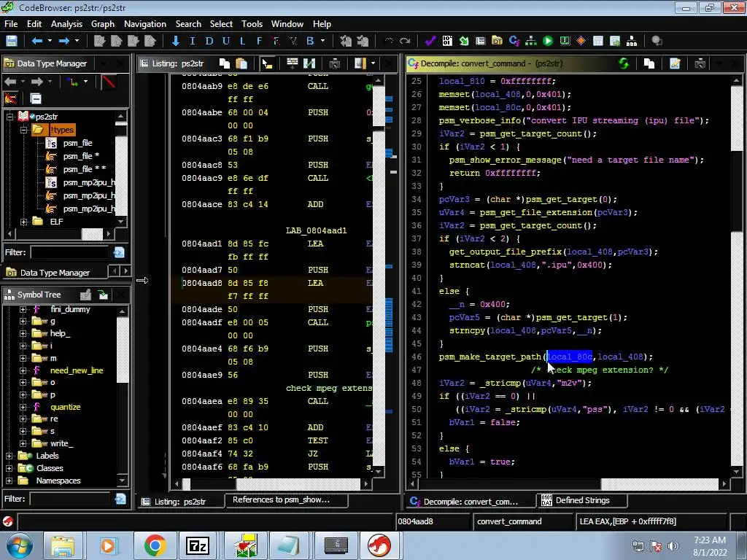Open the Graph menu
The height and width of the screenshot is (560, 747).
103,24
